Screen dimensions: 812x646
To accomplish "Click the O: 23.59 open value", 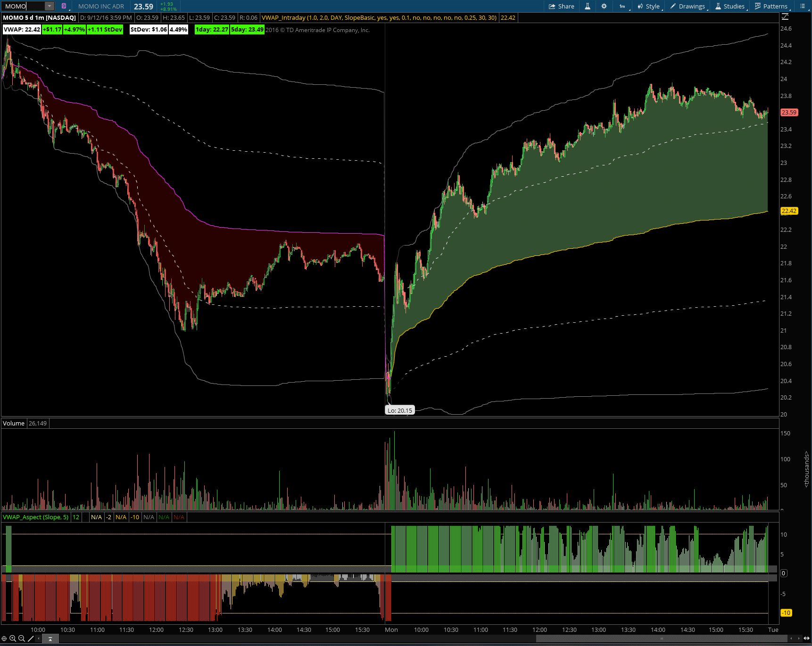I will [148, 17].
